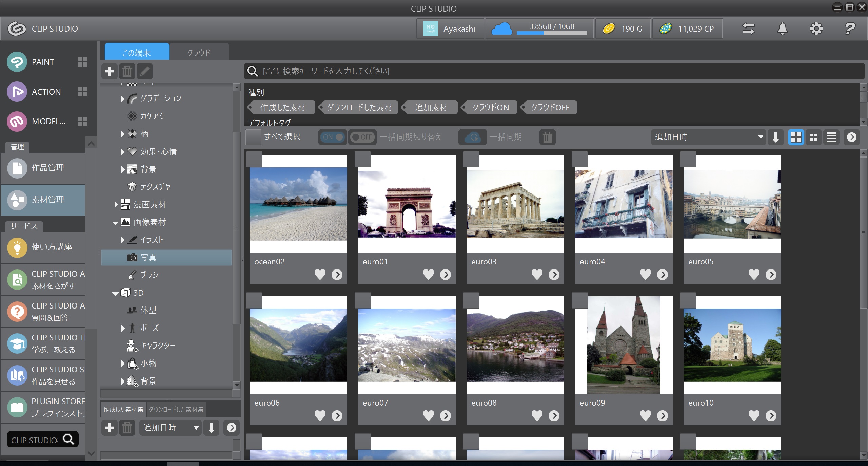Open the notification bell

pyautogui.click(x=782, y=29)
